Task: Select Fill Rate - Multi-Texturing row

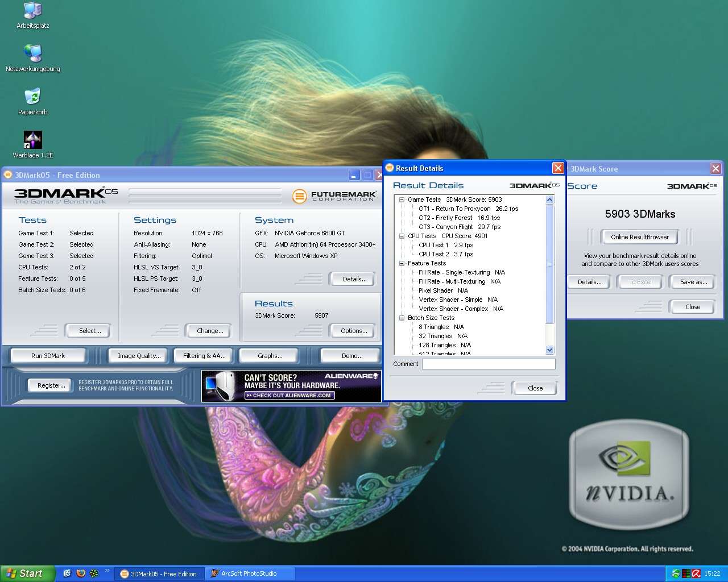Action: (x=460, y=281)
